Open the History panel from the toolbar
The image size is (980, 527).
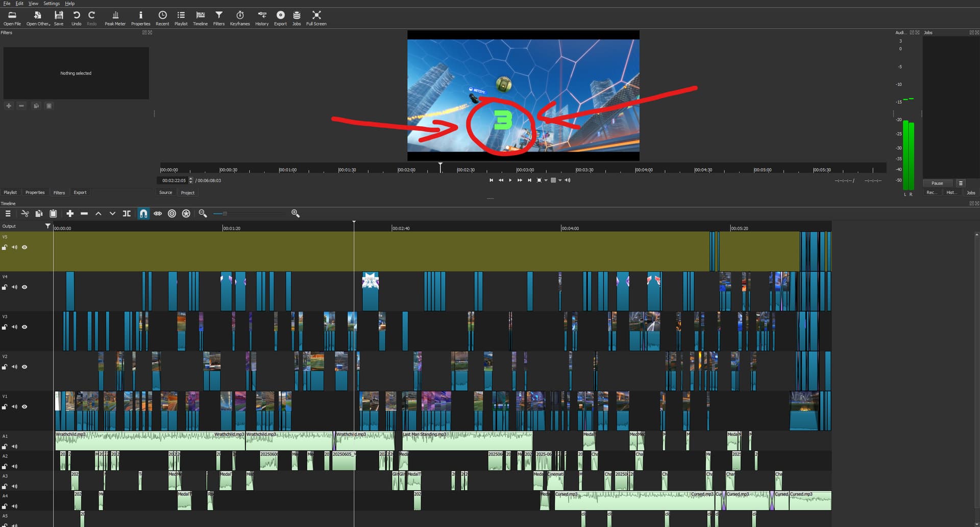click(262, 18)
